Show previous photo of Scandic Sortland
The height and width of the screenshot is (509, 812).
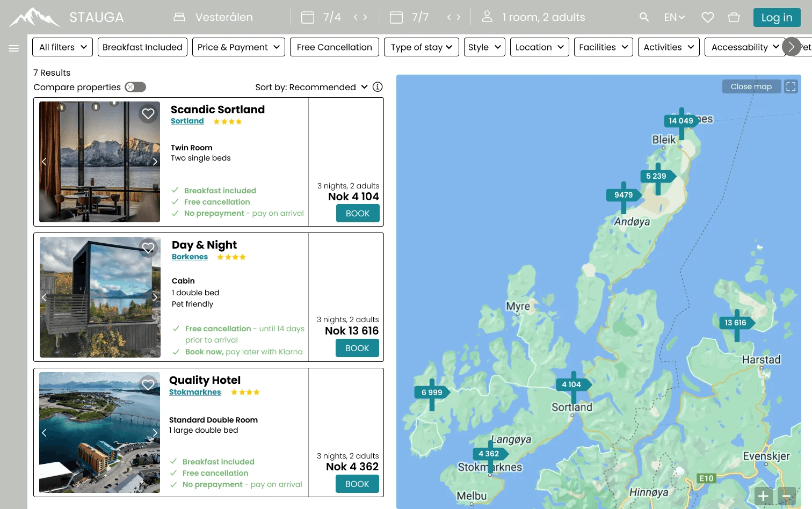click(x=44, y=162)
